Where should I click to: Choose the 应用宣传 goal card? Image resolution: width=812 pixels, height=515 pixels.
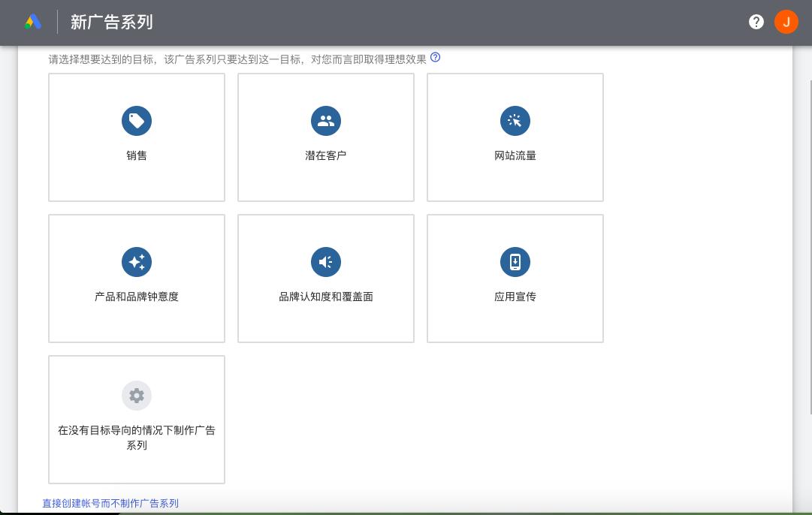click(x=515, y=279)
